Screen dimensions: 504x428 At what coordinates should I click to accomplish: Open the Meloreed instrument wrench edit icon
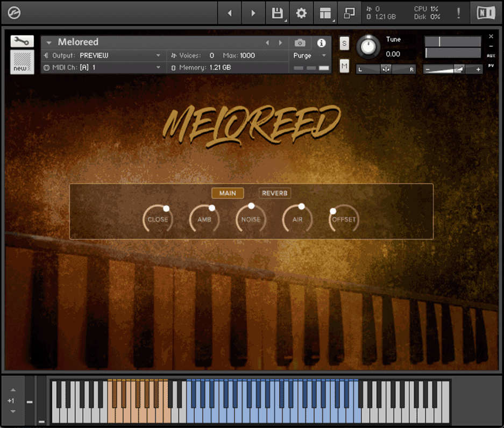click(x=21, y=41)
